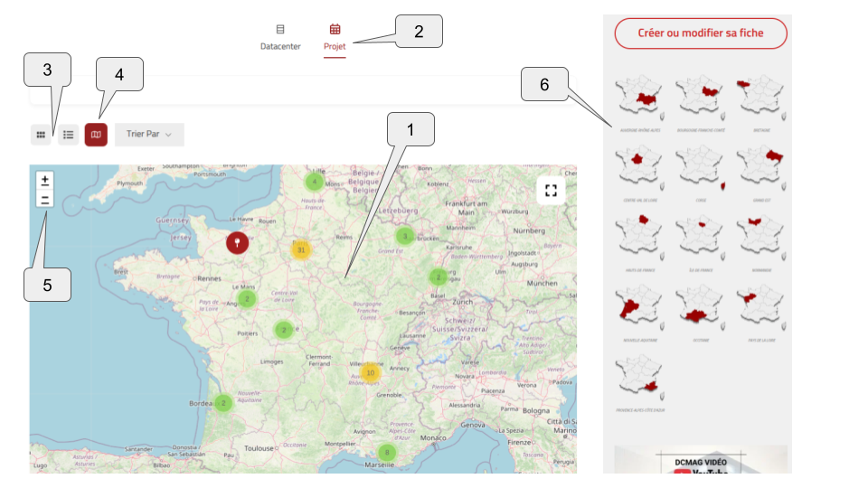Zoom out on the map
This screenshot has width=868, height=488.
click(45, 200)
